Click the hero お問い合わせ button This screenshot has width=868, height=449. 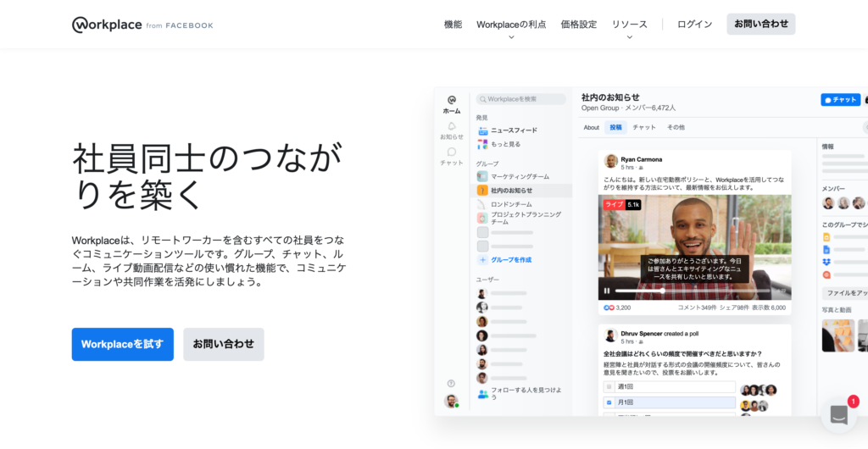[224, 345]
